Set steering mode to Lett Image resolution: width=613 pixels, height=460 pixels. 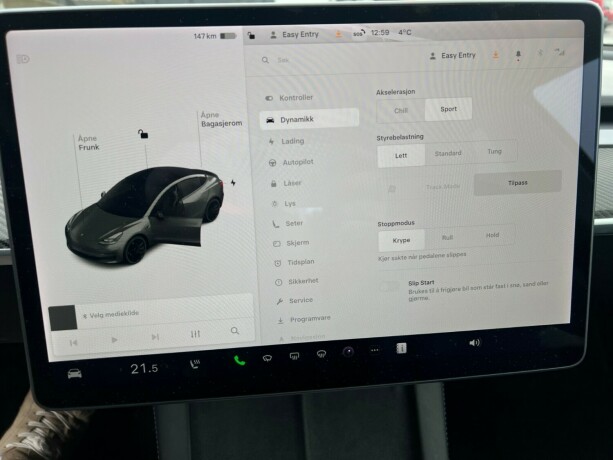click(401, 156)
